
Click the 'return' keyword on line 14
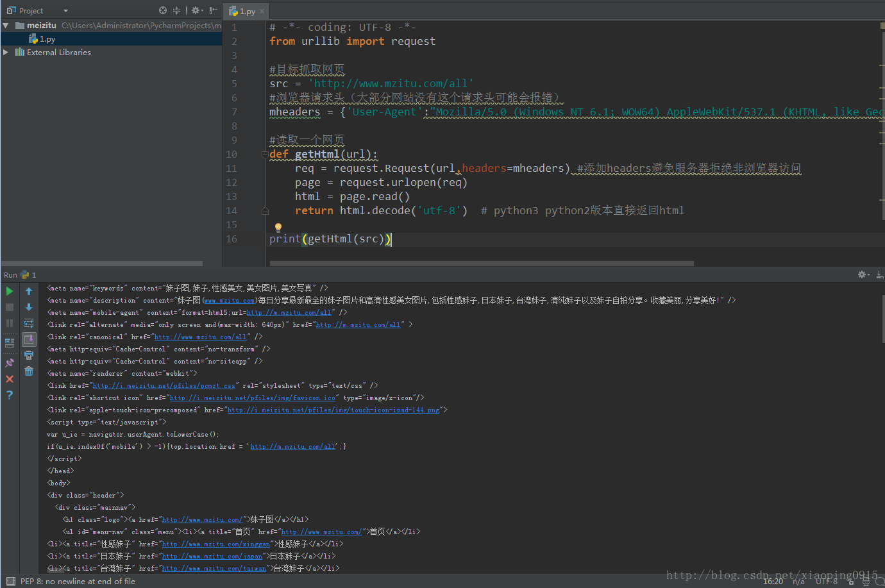(314, 210)
